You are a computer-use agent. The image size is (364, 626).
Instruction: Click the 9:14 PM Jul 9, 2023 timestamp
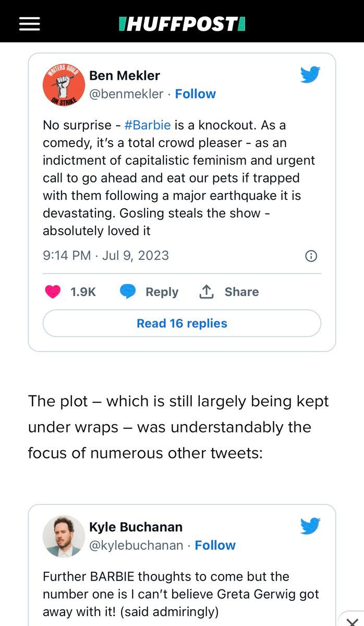coord(106,255)
